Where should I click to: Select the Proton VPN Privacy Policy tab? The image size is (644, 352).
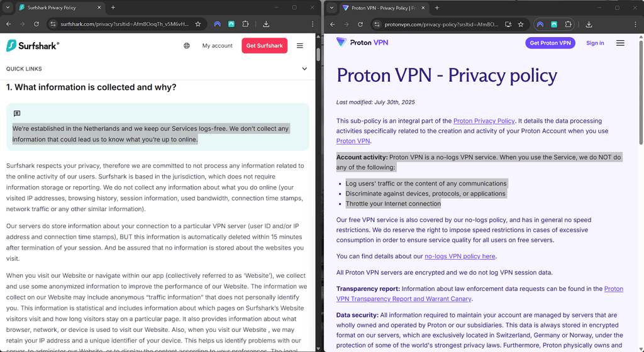coord(383,8)
